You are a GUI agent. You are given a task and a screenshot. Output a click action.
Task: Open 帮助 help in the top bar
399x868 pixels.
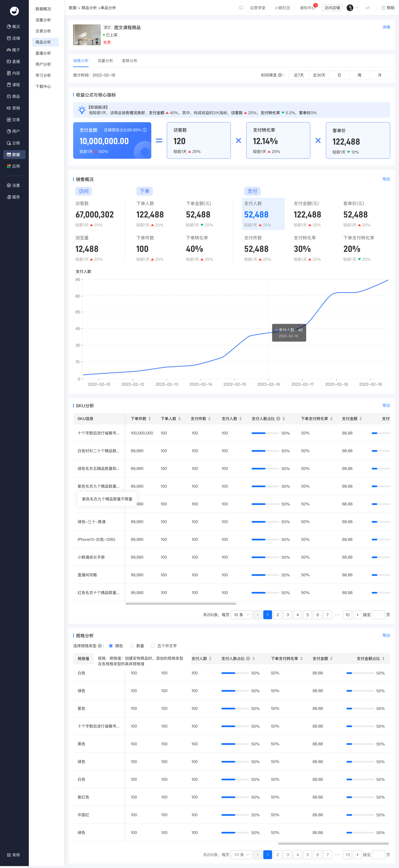click(x=388, y=8)
